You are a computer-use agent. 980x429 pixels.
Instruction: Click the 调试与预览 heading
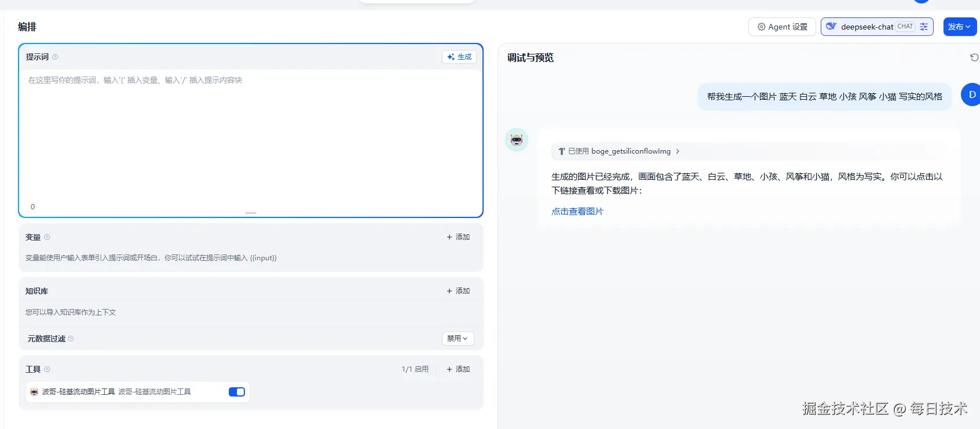531,57
